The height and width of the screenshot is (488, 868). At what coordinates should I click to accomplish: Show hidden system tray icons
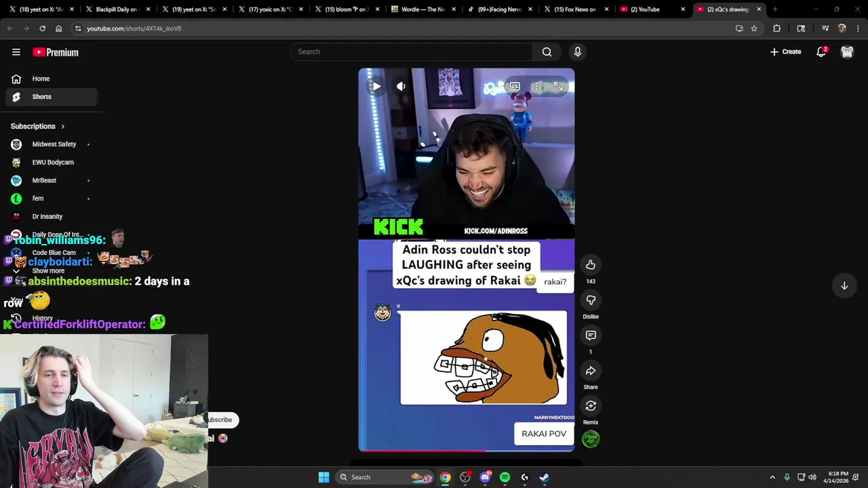772,477
